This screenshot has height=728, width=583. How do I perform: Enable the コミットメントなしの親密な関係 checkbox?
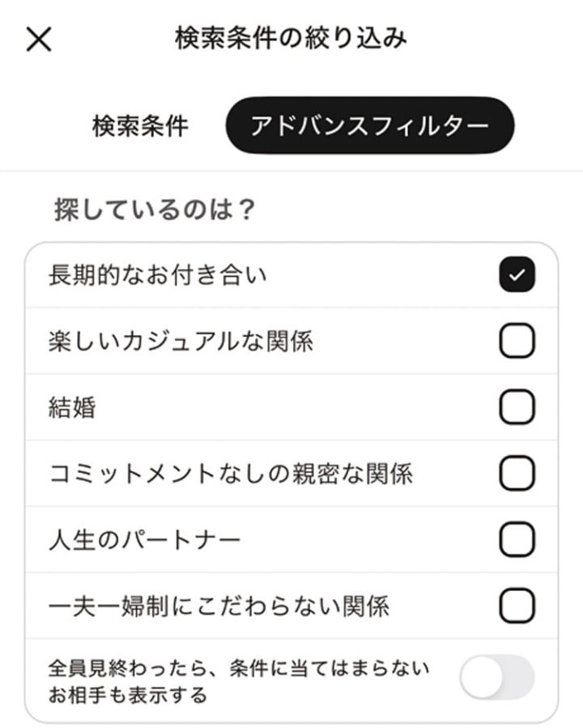coord(517,474)
